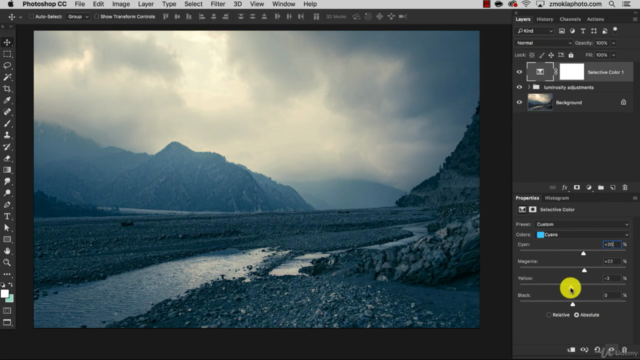Image resolution: width=640 pixels, height=360 pixels.
Task: Clip adjustment to layer below icon
Action: [571, 350]
